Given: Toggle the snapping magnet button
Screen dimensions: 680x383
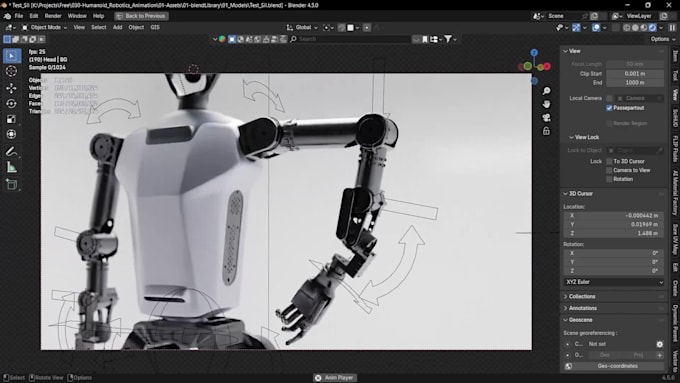Looking at the screenshot, I should (x=342, y=27).
